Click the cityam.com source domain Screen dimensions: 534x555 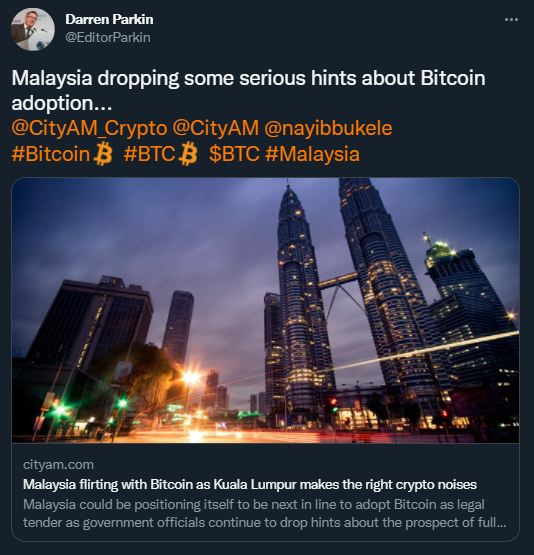pos(58,464)
